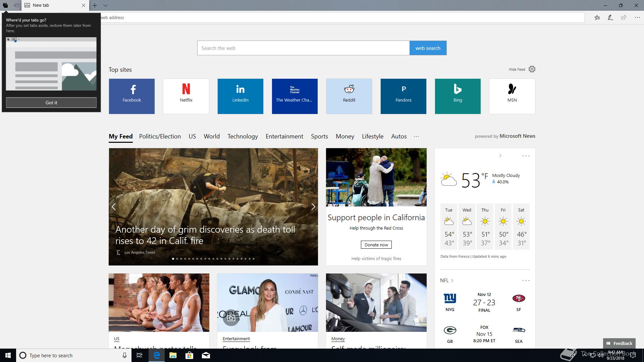
Task: Open Support people in California image
Action: click(x=376, y=177)
